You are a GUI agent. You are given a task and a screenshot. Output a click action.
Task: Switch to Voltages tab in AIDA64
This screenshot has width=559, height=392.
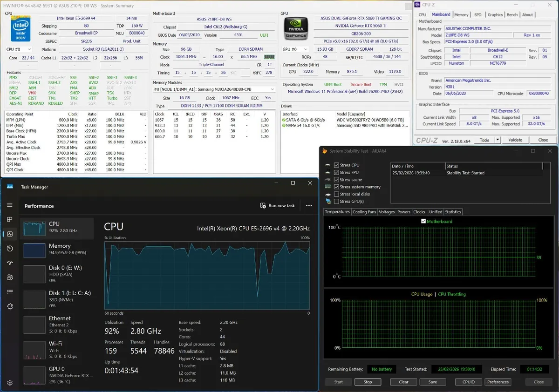[387, 212]
